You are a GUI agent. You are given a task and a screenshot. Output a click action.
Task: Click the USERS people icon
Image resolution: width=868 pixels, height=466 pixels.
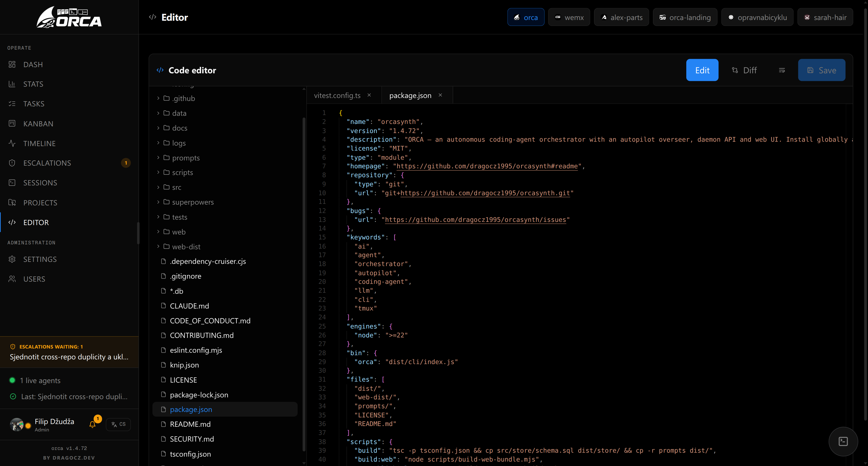[x=12, y=279]
